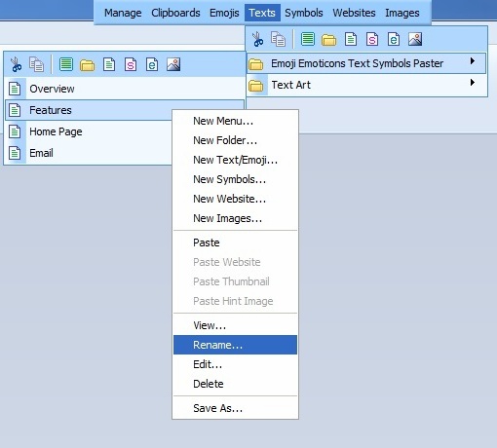Choose New Symbols... from context menu

(235, 179)
